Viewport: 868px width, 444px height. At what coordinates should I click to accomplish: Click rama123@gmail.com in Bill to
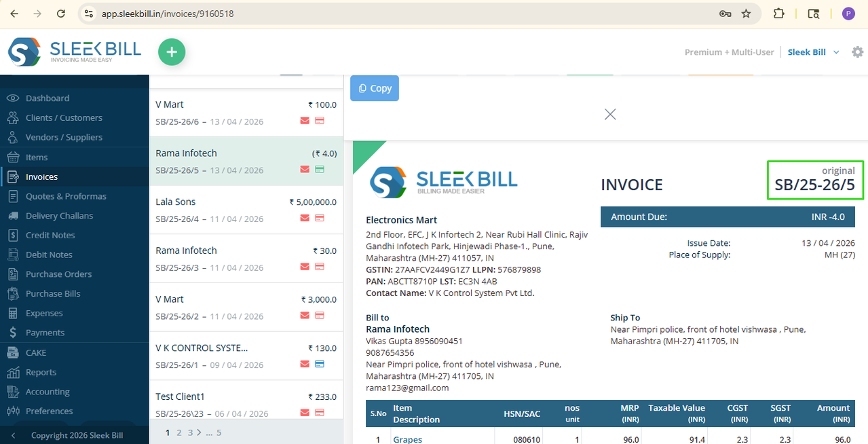(407, 388)
